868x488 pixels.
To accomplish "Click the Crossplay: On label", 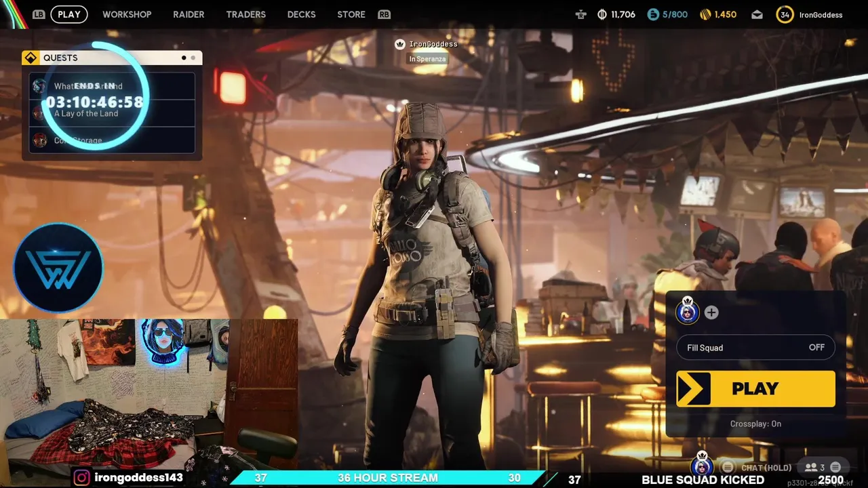I will [x=755, y=424].
